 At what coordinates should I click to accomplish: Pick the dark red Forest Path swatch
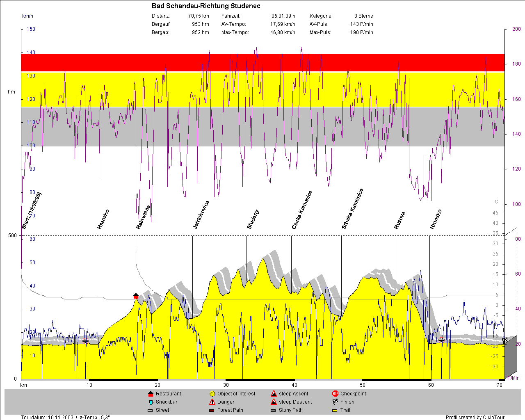tap(212, 410)
